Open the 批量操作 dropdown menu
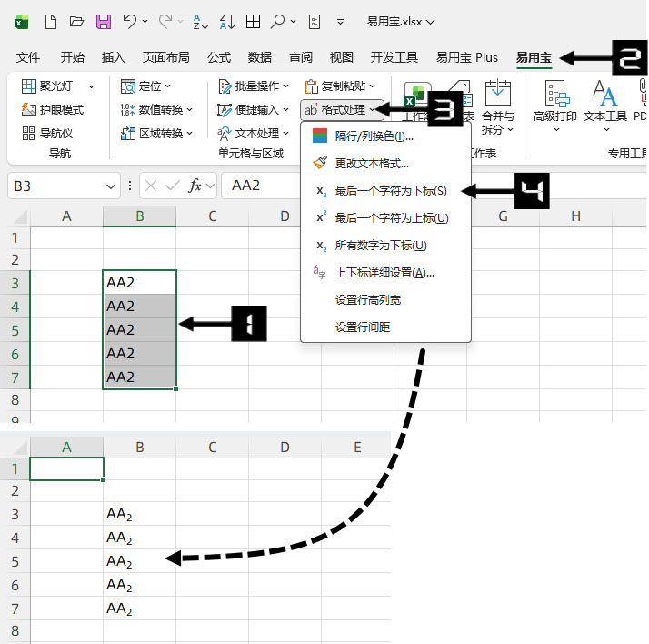Image resolution: width=649 pixels, height=644 pixels. [x=254, y=86]
